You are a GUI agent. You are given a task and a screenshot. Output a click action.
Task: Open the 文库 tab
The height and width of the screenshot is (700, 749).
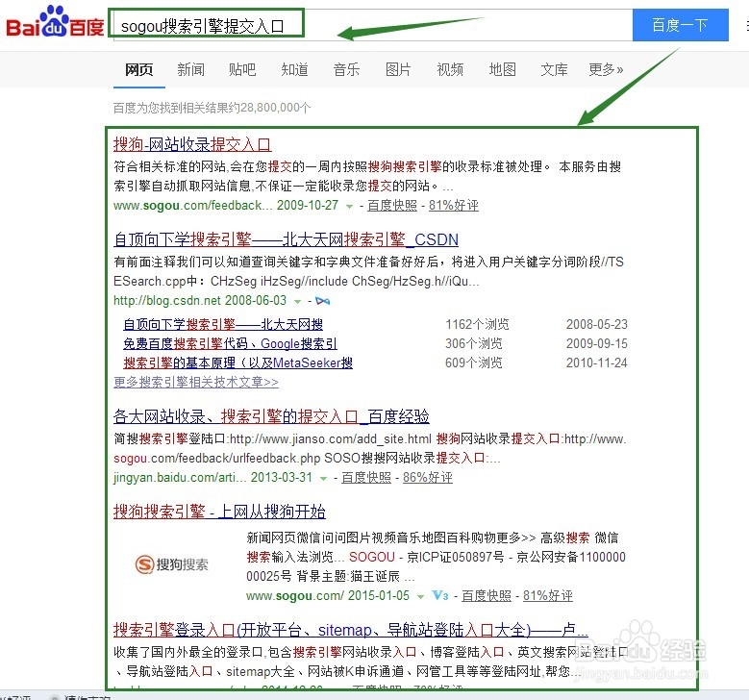coord(554,70)
